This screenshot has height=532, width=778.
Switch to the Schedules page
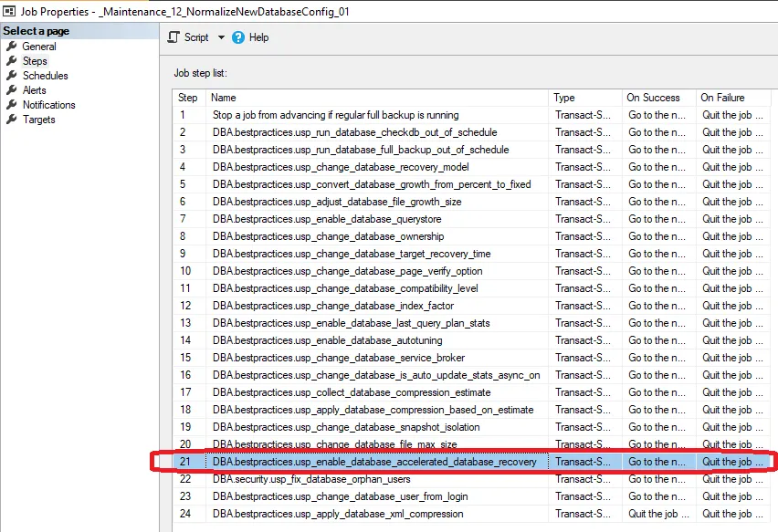45,76
